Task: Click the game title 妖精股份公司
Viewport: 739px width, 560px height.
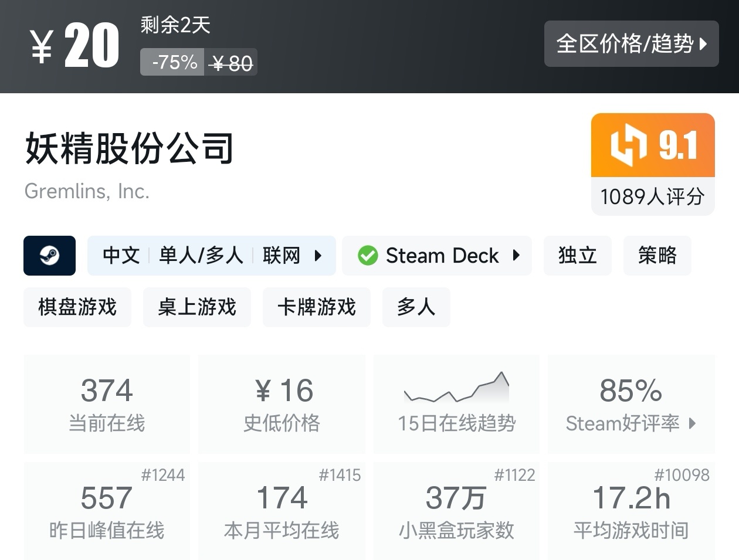Action: 130,148
